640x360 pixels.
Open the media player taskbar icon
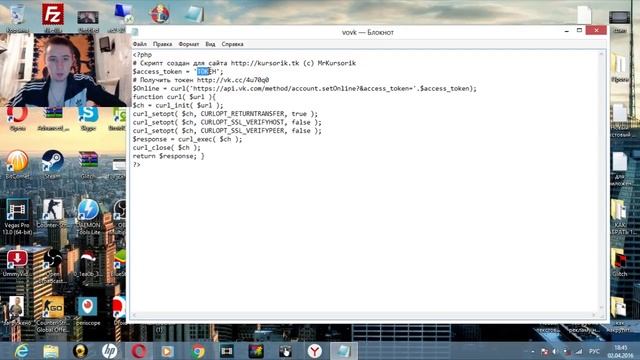pyautogui.click(x=167, y=351)
